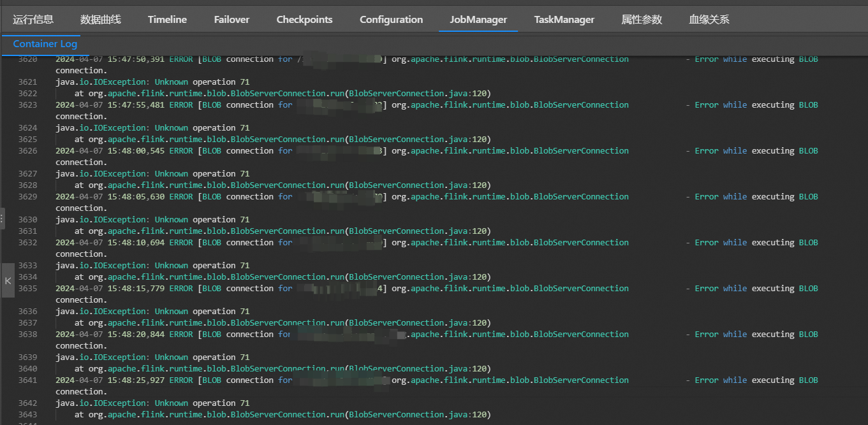Image resolution: width=868 pixels, height=425 pixels.
Task: Open the 运行信息 tab
Action: click(33, 19)
